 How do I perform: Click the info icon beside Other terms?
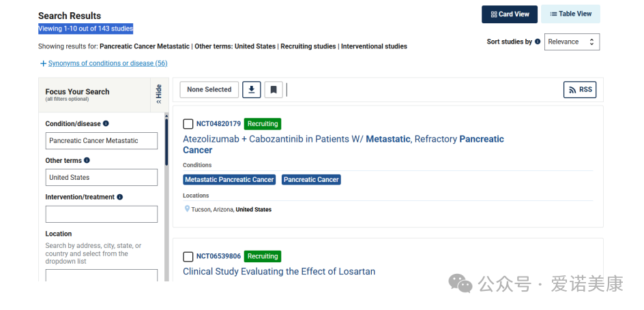click(87, 160)
